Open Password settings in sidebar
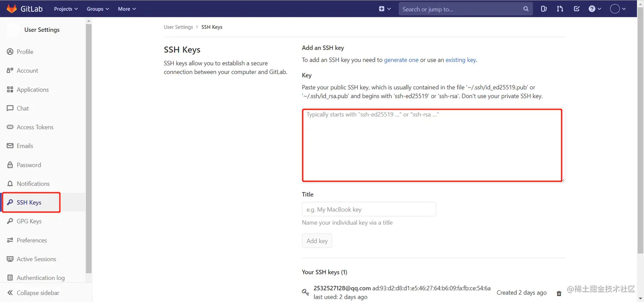This screenshot has height=302, width=644. pos(29,165)
